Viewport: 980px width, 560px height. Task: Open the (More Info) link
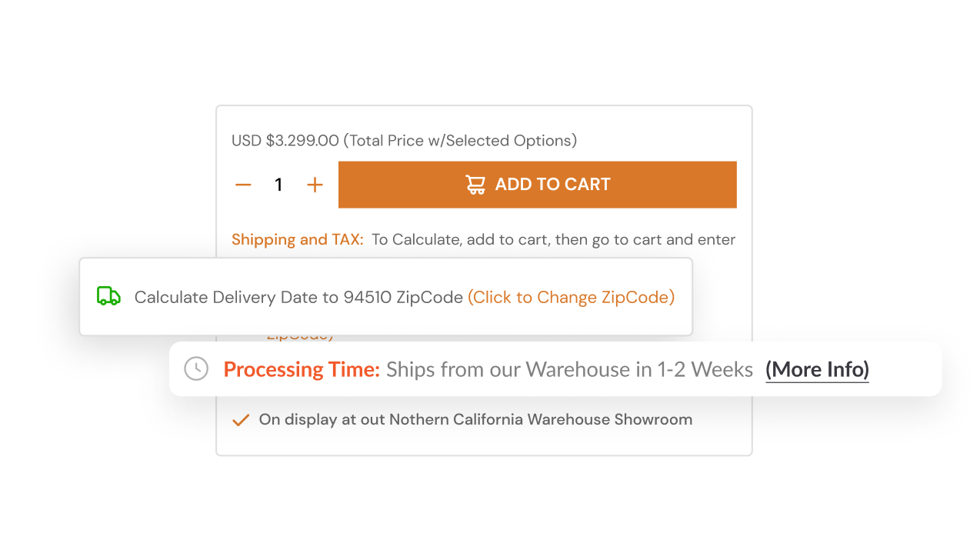817,370
